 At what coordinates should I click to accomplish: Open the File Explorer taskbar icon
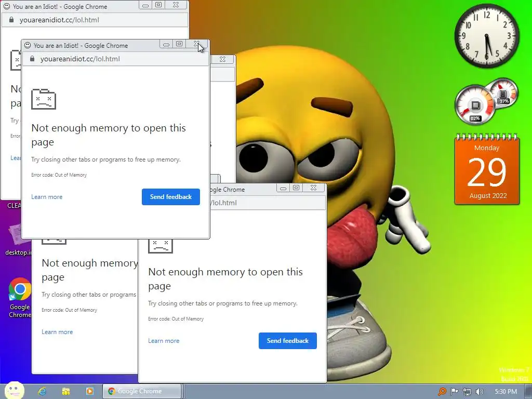(66, 391)
